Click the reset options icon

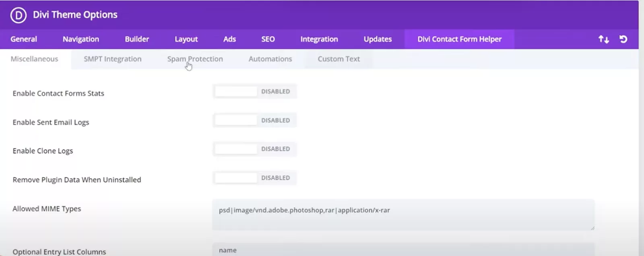[623, 39]
